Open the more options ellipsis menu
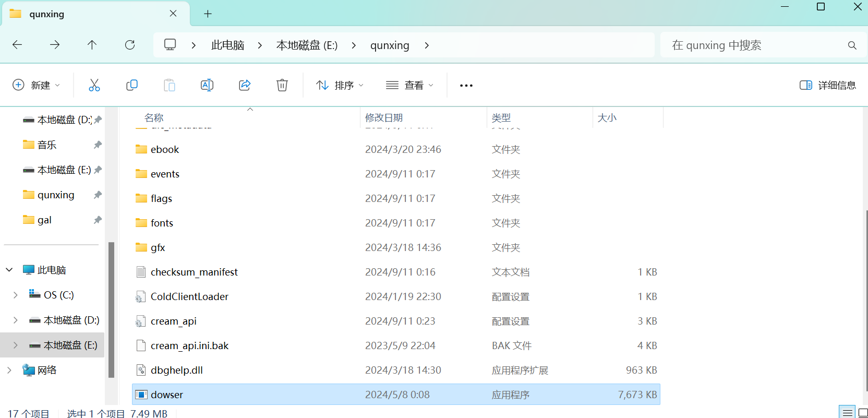Viewport: 868px width, 418px height. (466, 85)
